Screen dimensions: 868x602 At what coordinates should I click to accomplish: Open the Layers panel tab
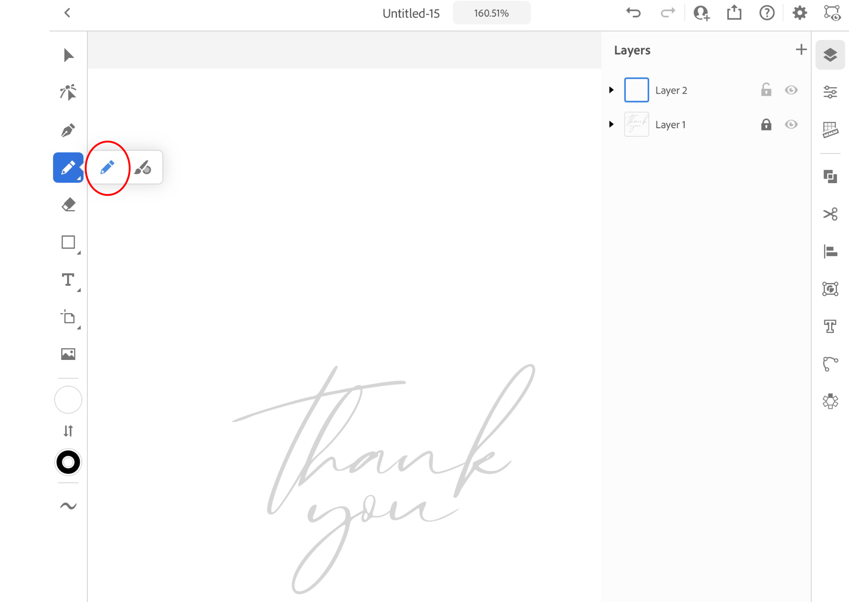830,55
